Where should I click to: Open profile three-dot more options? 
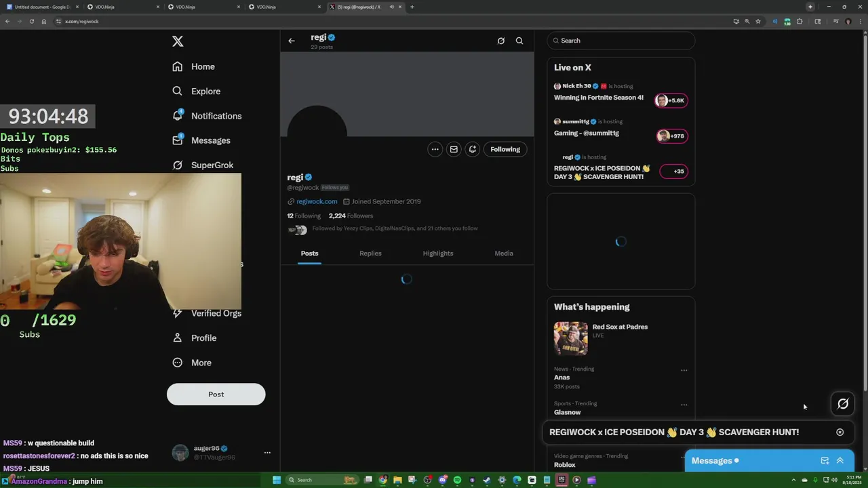(x=435, y=149)
